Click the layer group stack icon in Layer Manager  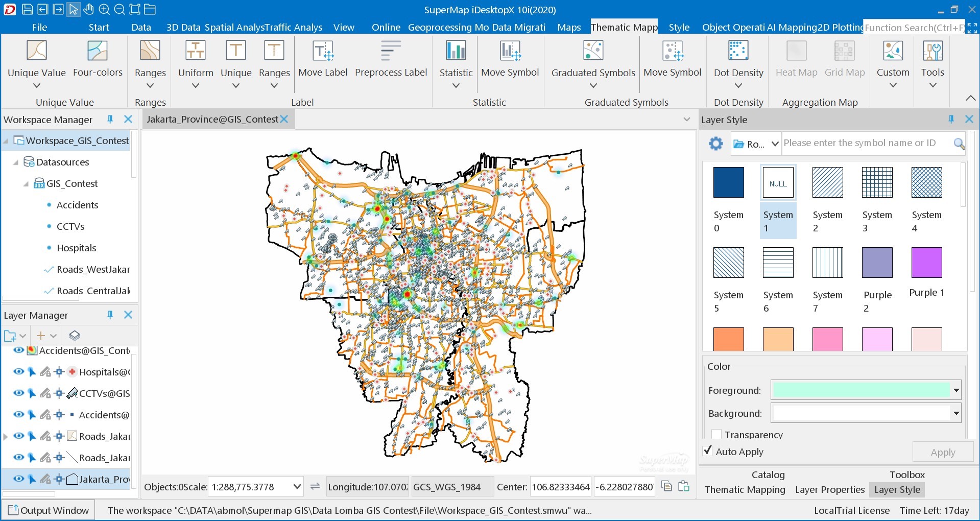[75, 336]
